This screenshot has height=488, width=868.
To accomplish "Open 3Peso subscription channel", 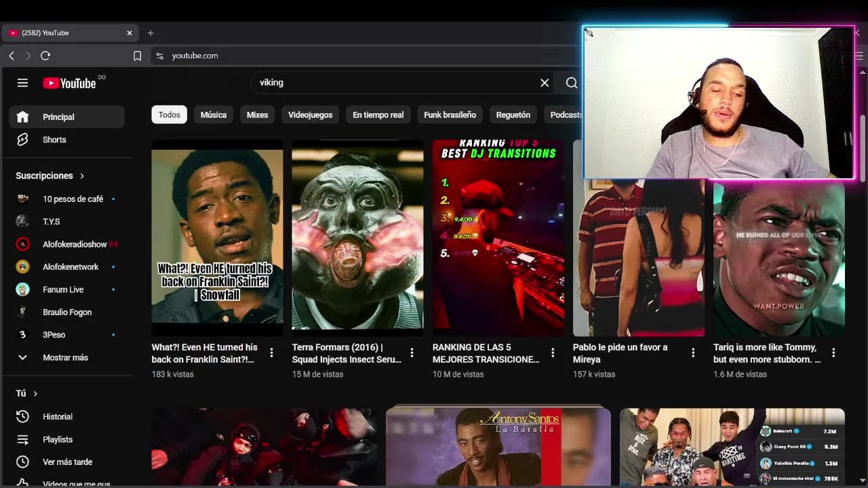I will (x=66, y=334).
